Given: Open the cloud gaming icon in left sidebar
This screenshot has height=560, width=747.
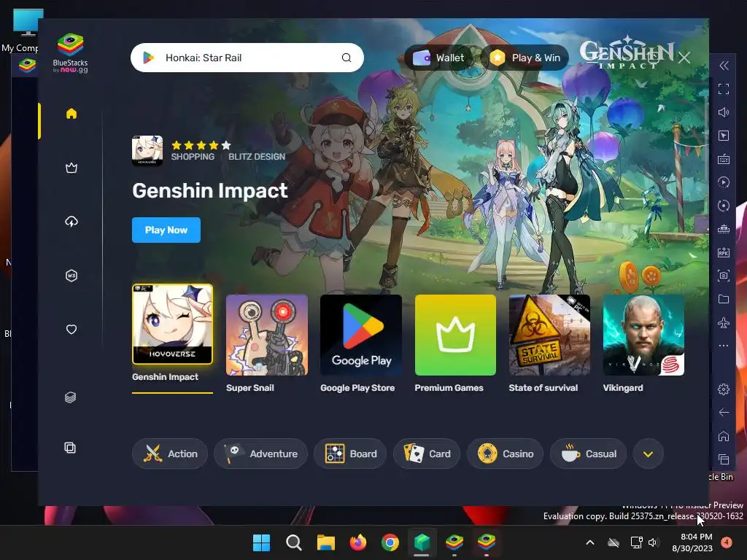Looking at the screenshot, I should [71, 222].
